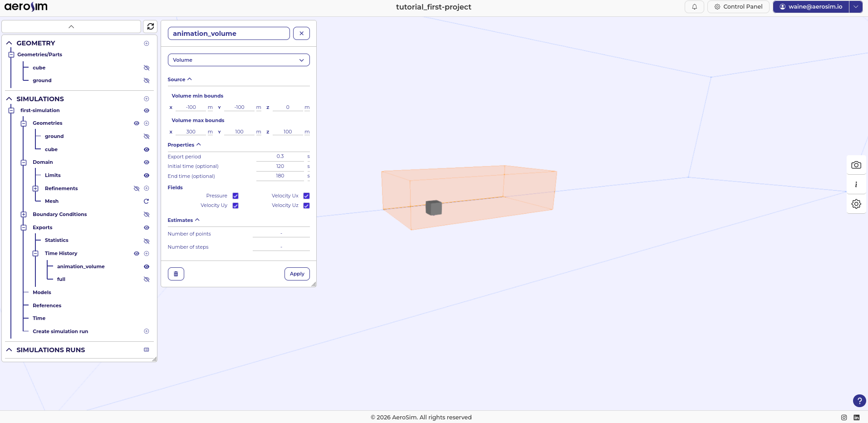Open the screenshot camera tool
868x423 pixels.
pos(856,164)
